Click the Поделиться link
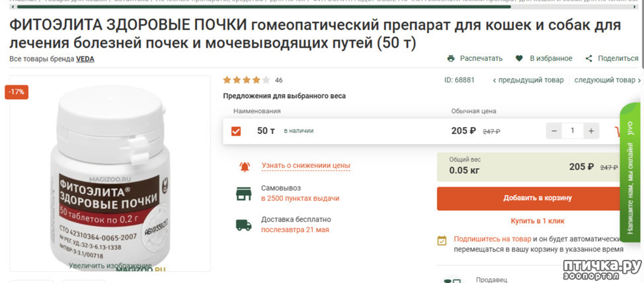 click(618, 58)
